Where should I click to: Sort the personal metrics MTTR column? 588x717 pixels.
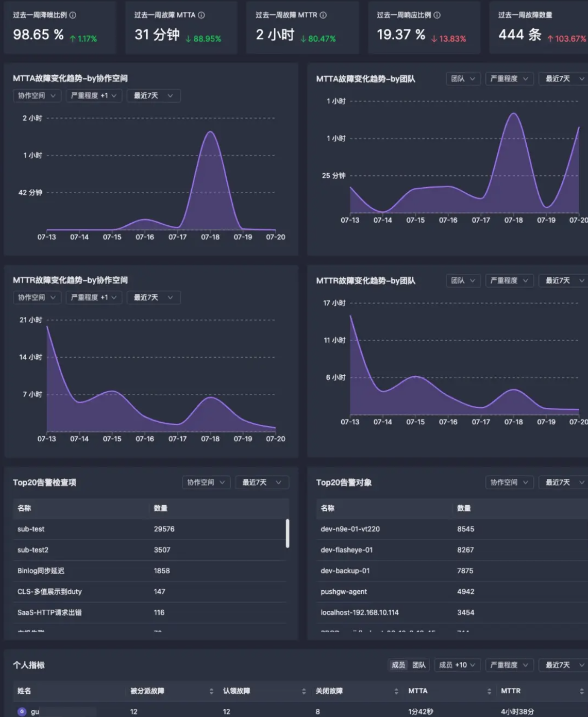(x=582, y=691)
